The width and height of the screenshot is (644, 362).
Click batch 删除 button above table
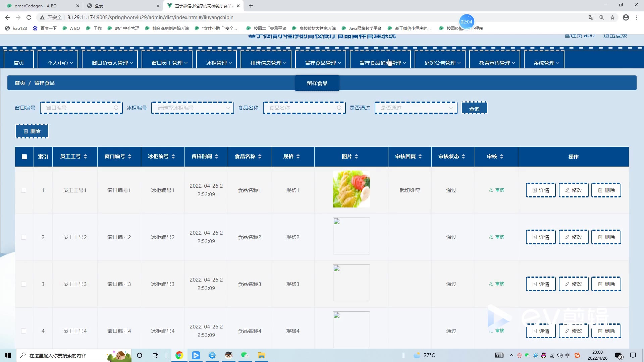click(32, 131)
